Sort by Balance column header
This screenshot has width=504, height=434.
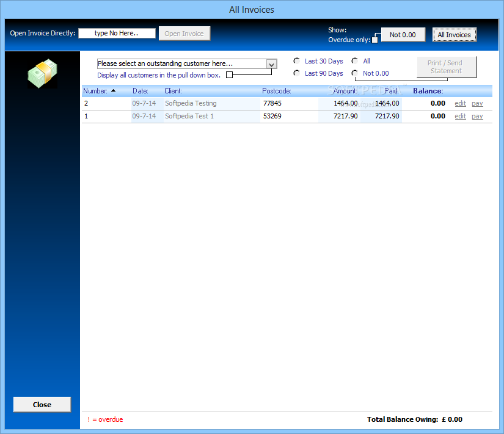click(428, 91)
